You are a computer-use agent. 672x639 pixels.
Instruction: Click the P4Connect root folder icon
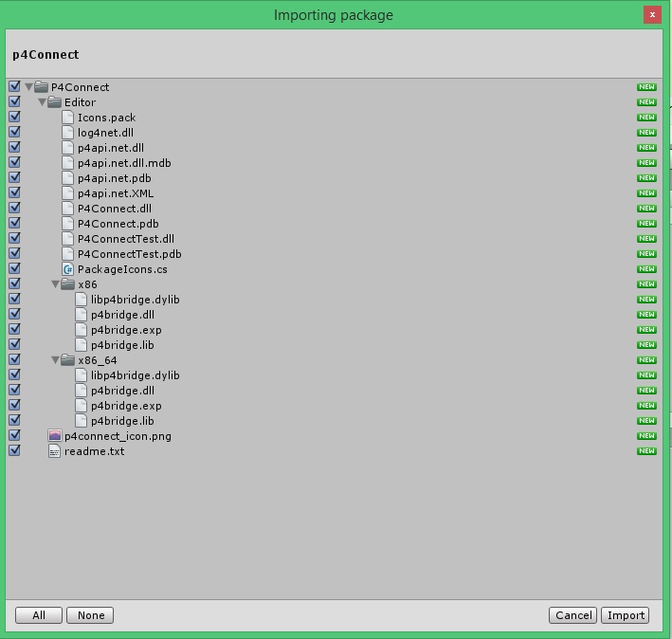(x=41, y=87)
